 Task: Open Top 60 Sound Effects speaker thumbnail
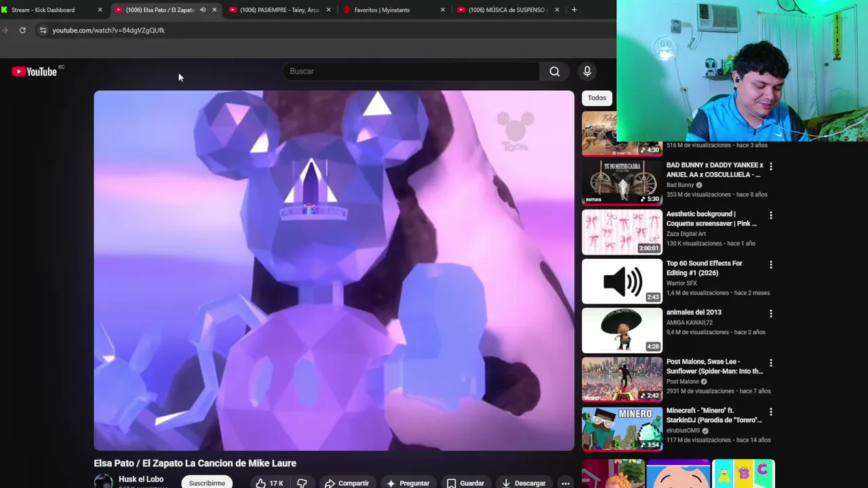622,281
